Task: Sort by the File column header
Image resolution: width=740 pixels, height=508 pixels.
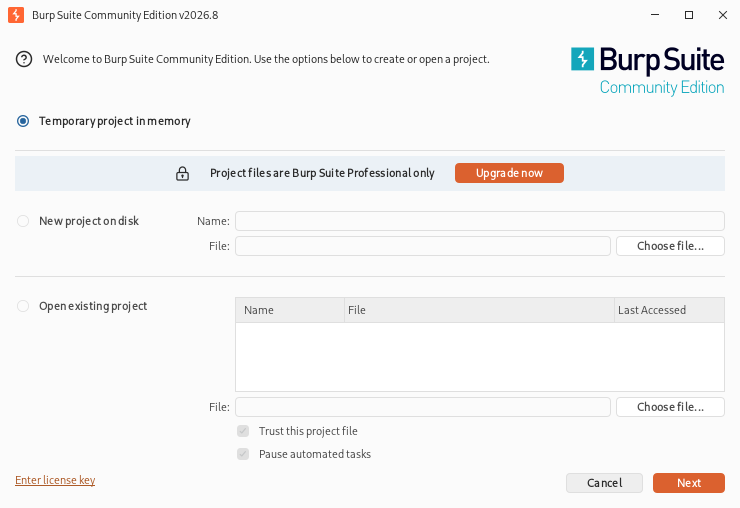Action: pos(479,310)
